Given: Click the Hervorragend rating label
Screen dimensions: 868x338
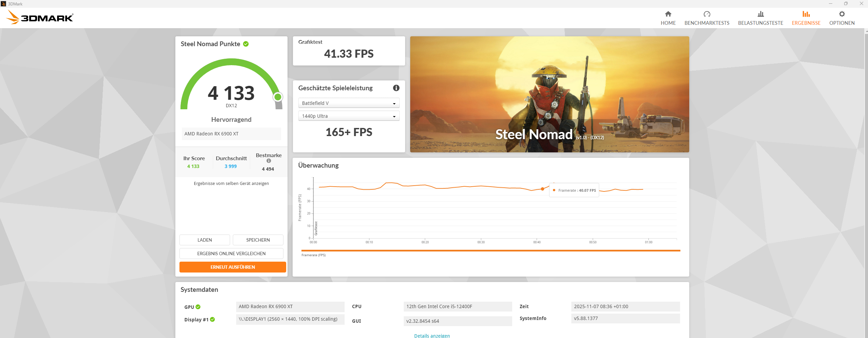Looking at the screenshot, I should coord(231,119).
